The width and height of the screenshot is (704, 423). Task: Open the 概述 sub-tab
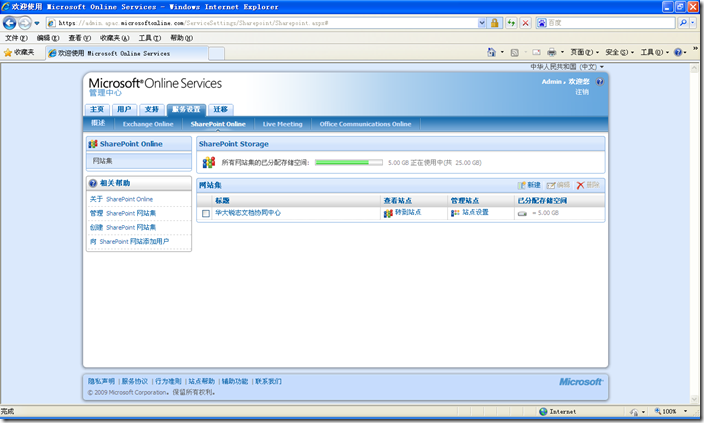click(x=98, y=123)
